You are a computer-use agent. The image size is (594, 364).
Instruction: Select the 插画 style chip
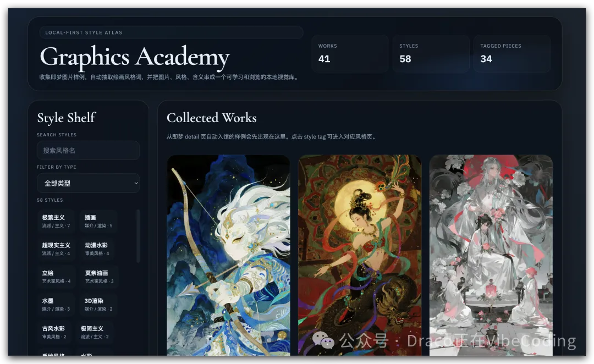click(x=98, y=221)
